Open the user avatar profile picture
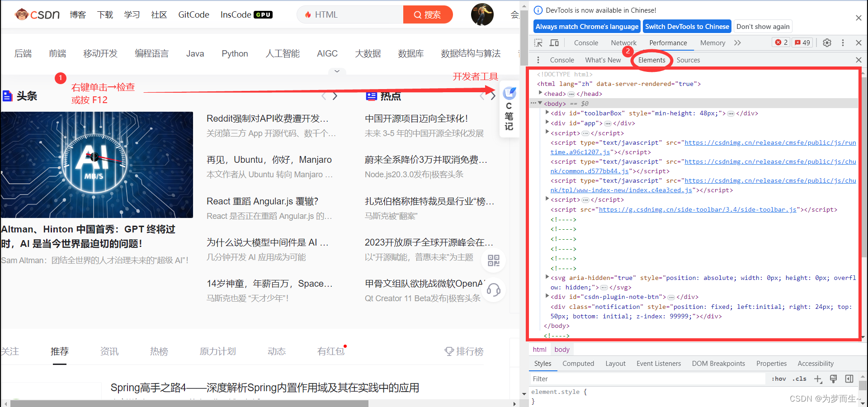The width and height of the screenshot is (868, 407). click(482, 14)
